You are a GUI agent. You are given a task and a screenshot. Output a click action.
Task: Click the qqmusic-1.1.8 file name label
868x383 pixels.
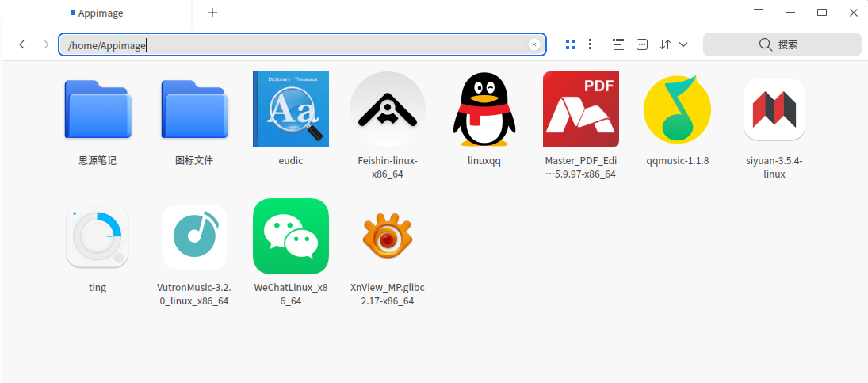tap(678, 161)
